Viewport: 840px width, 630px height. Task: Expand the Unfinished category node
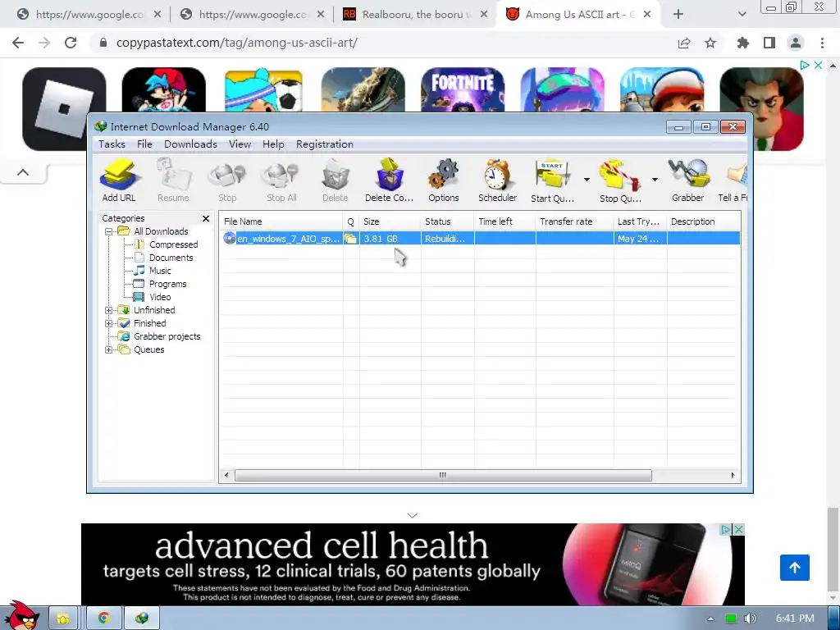click(x=109, y=310)
